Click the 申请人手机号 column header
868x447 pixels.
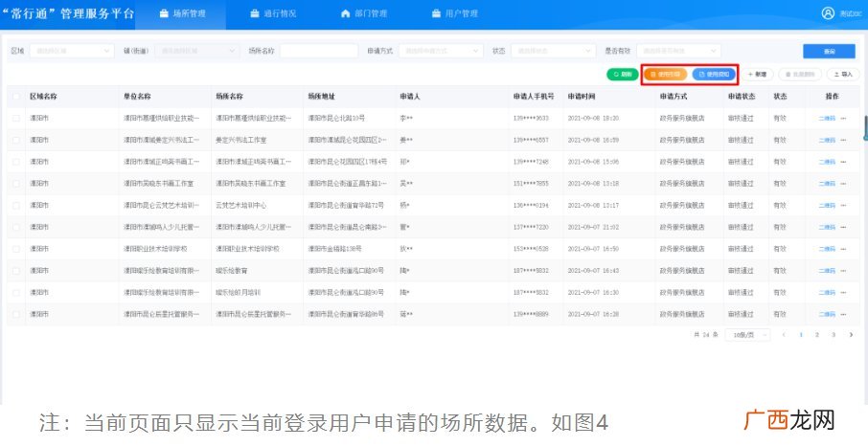(x=534, y=97)
